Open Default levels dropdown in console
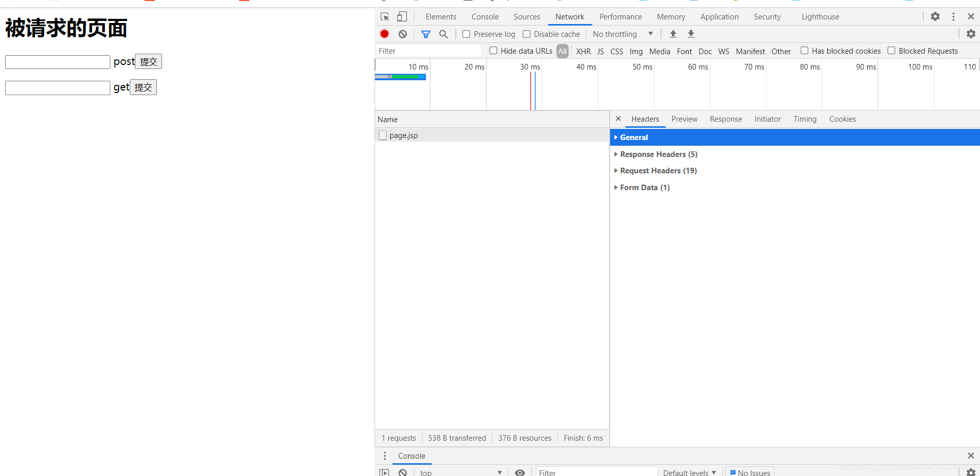The image size is (980, 476). (689, 472)
